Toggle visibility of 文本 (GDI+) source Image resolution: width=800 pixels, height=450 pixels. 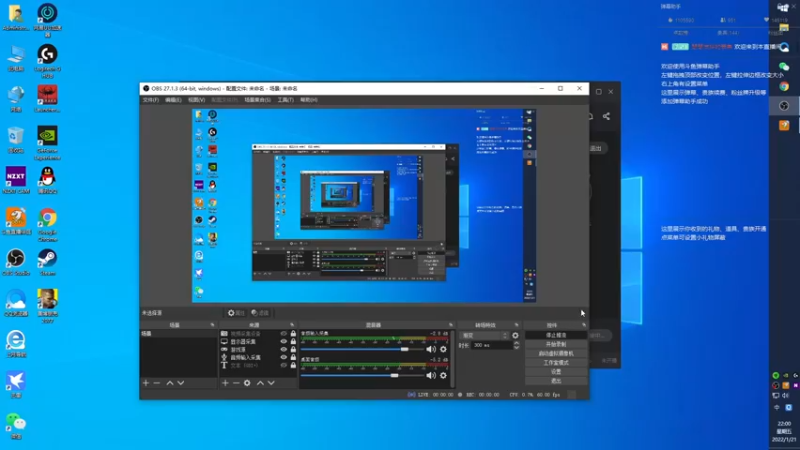pos(284,365)
